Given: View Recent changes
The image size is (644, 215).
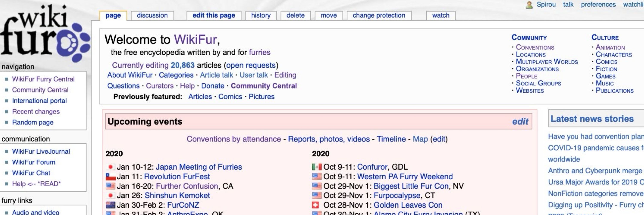Looking at the screenshot, I should click(36, 111).
